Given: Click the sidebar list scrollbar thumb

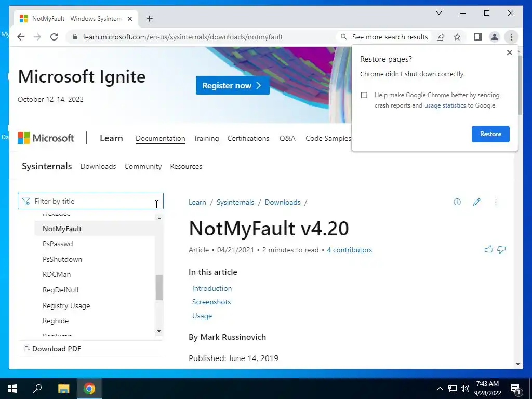Looking at the screenshot, I should coord(159,287).
